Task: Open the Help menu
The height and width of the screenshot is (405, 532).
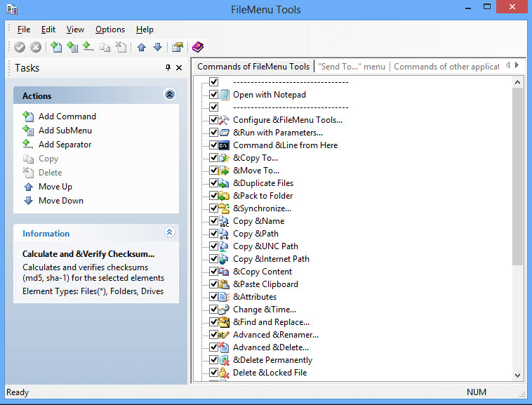Action: (x=145, y=29)
